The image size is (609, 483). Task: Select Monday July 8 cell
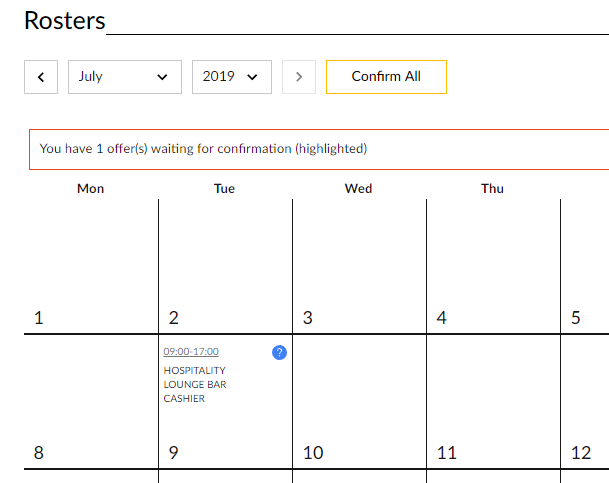click(x=91, y=401)
